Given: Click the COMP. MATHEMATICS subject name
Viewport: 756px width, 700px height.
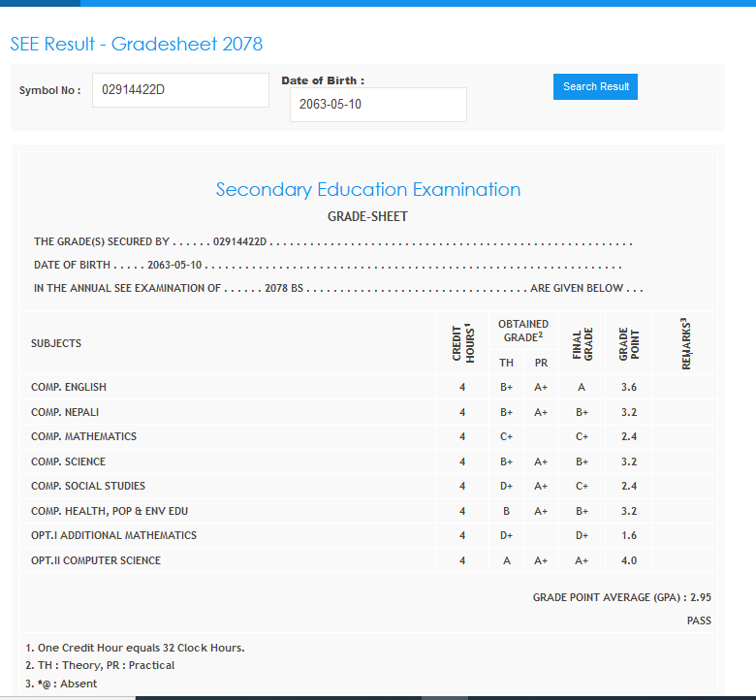Looking at the screenshot, I should [x=83, y=436].
